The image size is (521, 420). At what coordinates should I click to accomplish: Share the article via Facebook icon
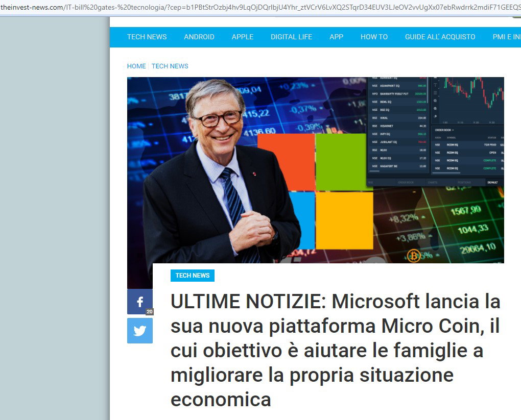[x=140, y=302]
